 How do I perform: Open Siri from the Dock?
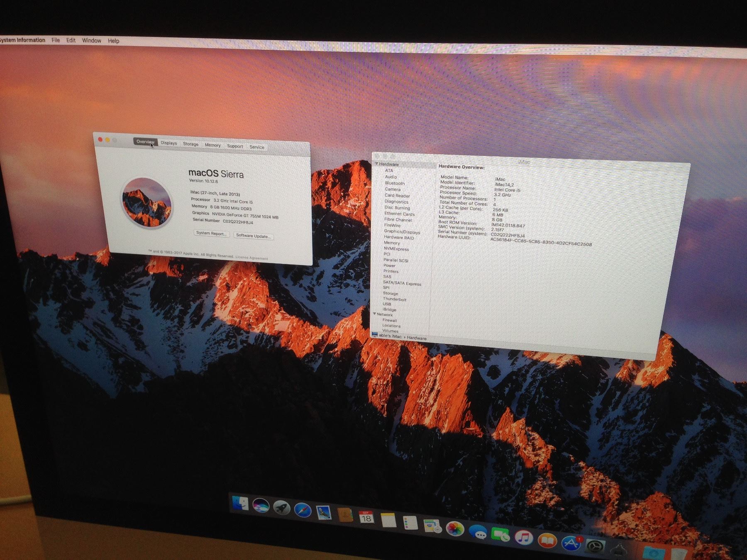click(x=261, y=506)
